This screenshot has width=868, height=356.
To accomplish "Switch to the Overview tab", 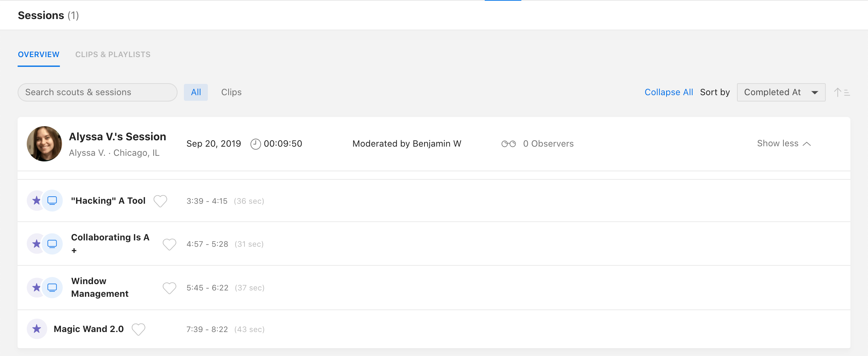I will (x=39, y=55).
